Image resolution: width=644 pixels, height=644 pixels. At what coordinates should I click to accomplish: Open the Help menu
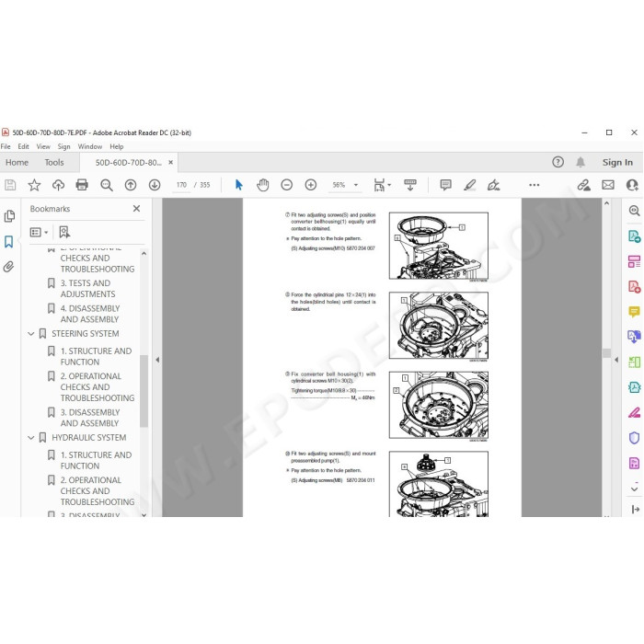point(117,146)
